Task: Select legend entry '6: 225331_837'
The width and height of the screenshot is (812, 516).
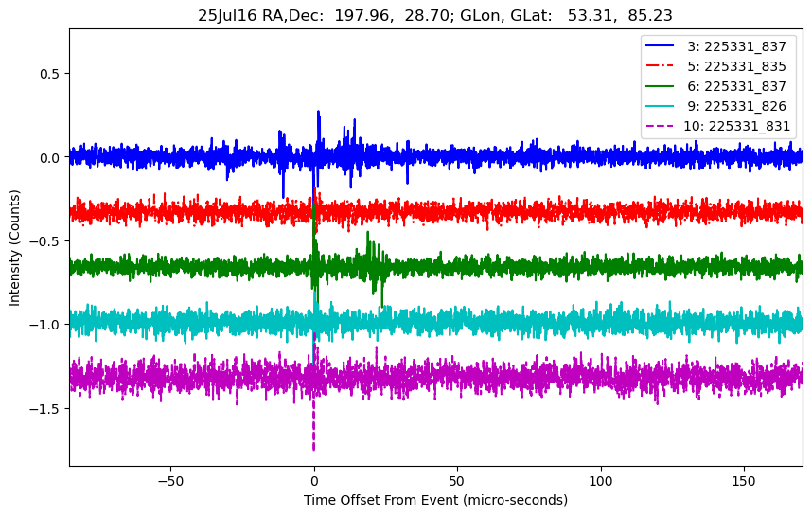Action: point(737,86)
